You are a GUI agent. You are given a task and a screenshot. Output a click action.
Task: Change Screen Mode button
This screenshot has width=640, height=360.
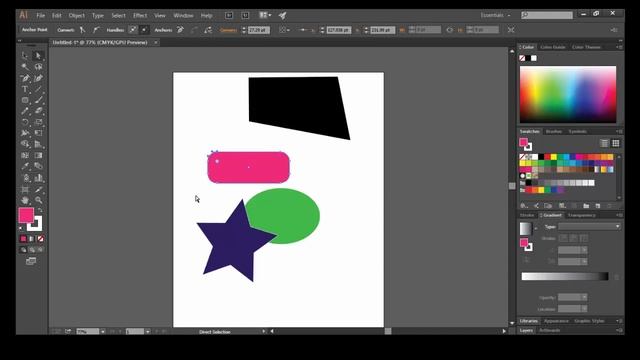tap(31, 261)
